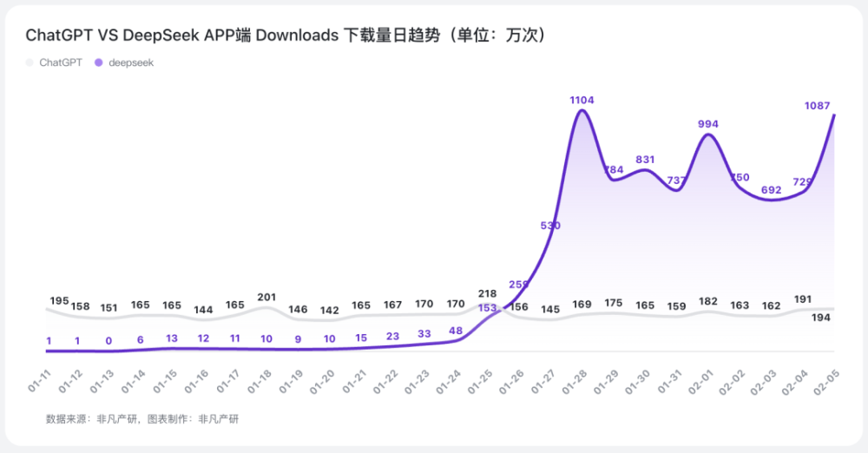Viewport: 868px width, 453px height.
Task: Select the deepseek data label 729
Action: pos(803,181)
